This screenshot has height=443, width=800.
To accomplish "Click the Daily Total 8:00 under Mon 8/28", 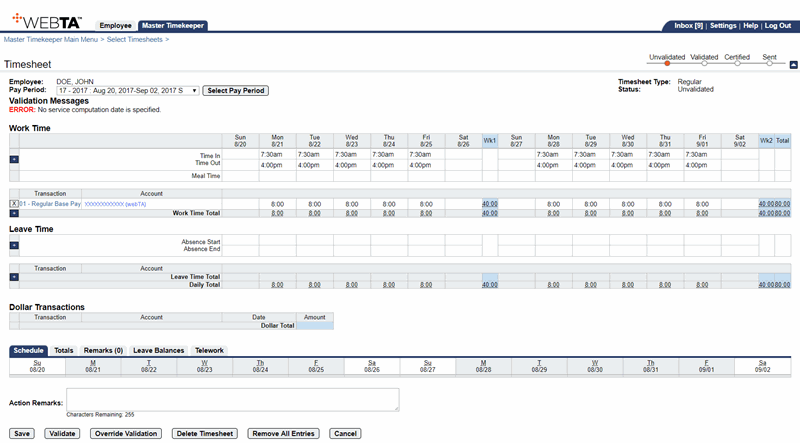I will point(554,285).
